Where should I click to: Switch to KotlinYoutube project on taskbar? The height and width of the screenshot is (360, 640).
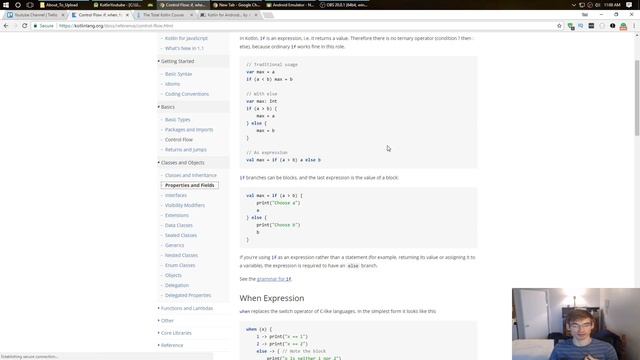pos(117,5)
